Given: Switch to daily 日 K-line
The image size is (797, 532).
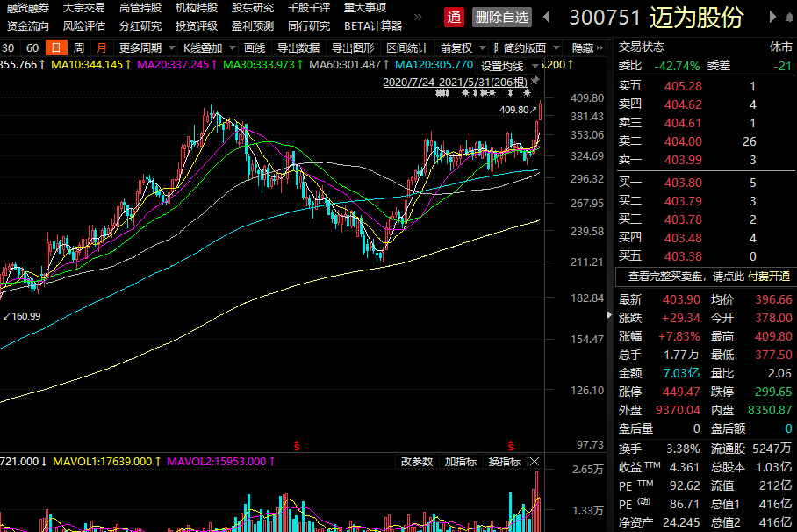Looking at the screenshot, I should (x=56, y=47).
